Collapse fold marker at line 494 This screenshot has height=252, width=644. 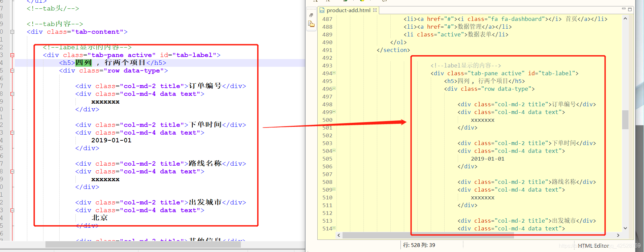[x=334, y=73]
